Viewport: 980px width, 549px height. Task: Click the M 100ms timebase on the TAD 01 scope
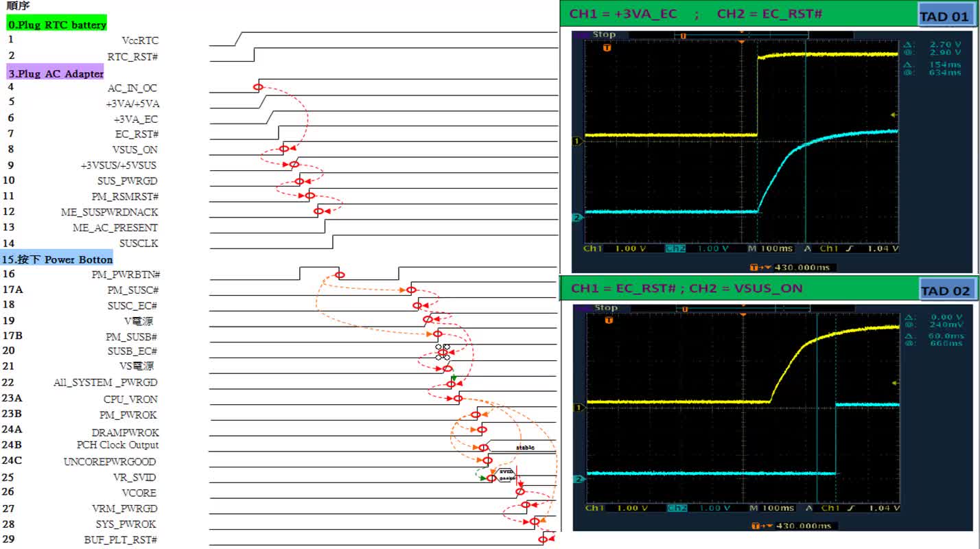tap(771, 248)
